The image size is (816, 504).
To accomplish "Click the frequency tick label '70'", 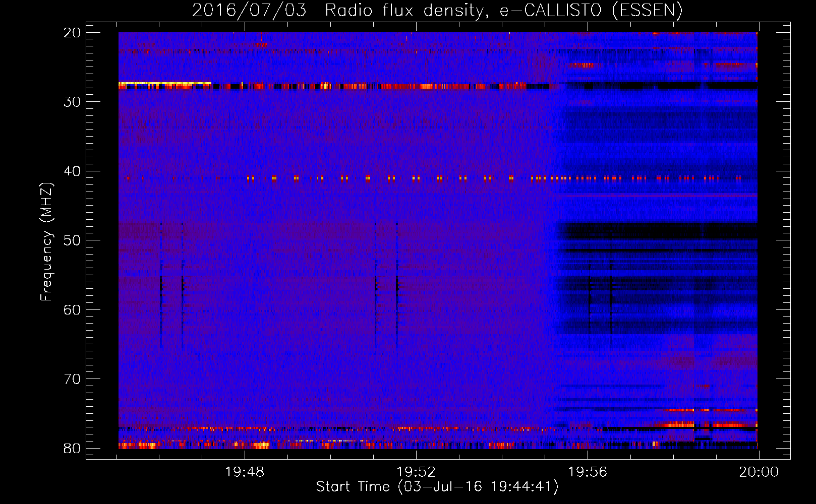I will [72, 379].
